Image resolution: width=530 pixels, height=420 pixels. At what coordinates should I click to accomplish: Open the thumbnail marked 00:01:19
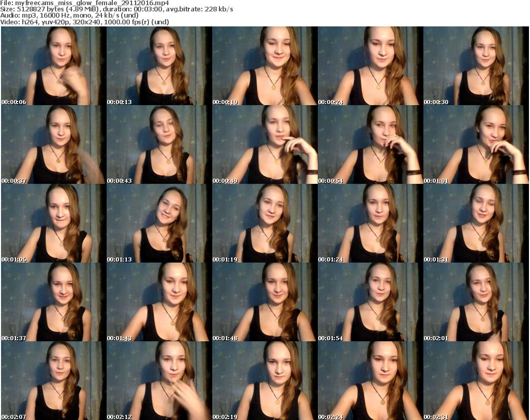click(x=264, y=224)
